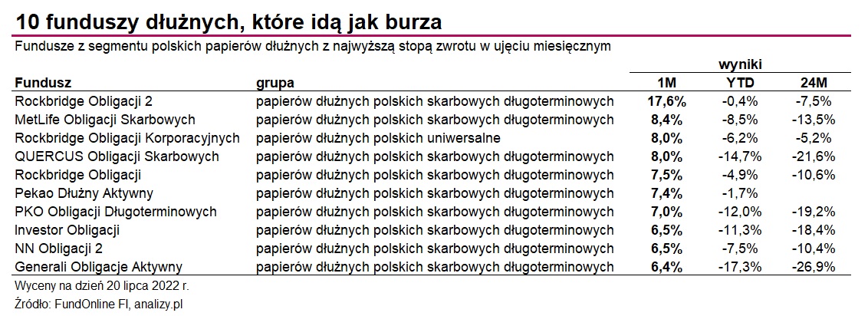Select the group cell in NN Obligacji 2 row
The height and width of the screenshot is (316, 868).
[435, 249]
